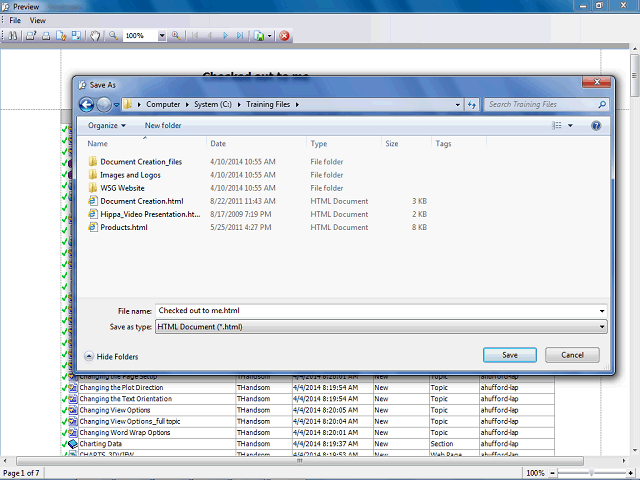640x480 pixels.
Task: Go to first page in Preview toolbar
Action: click(x=195, y=36)
